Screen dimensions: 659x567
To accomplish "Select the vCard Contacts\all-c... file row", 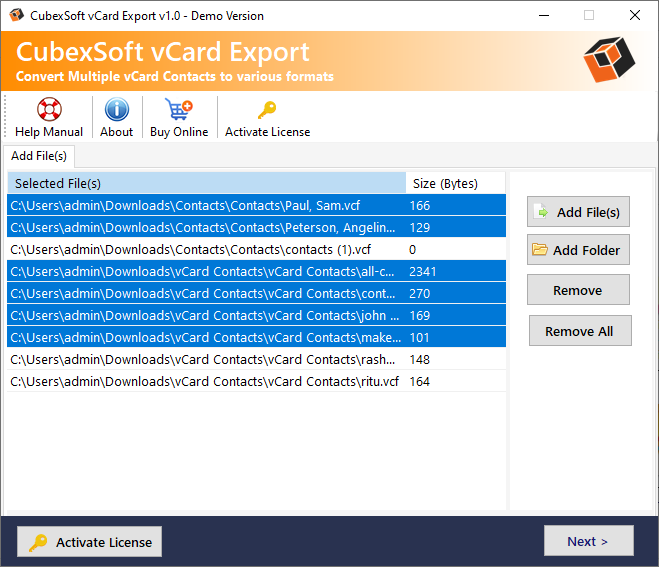I will pyautogui.click(x=256, y=272).
